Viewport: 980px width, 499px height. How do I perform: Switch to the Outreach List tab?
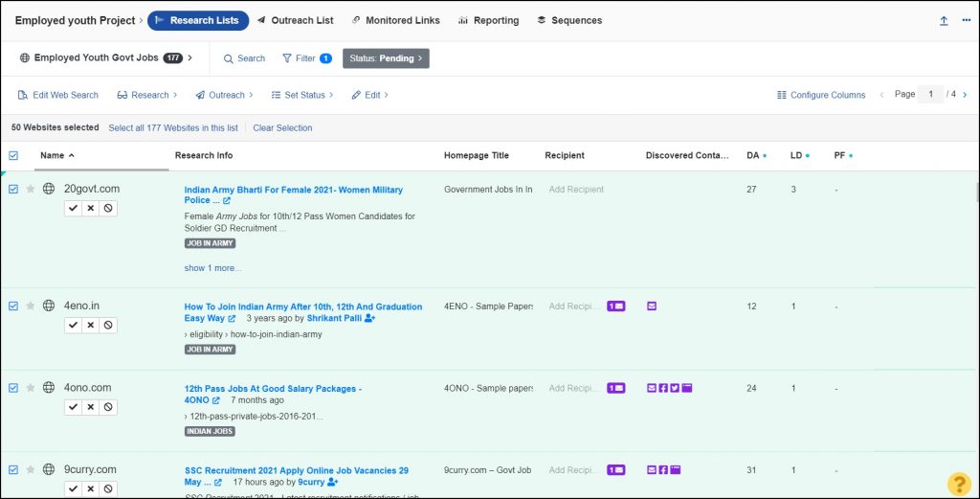295,21
